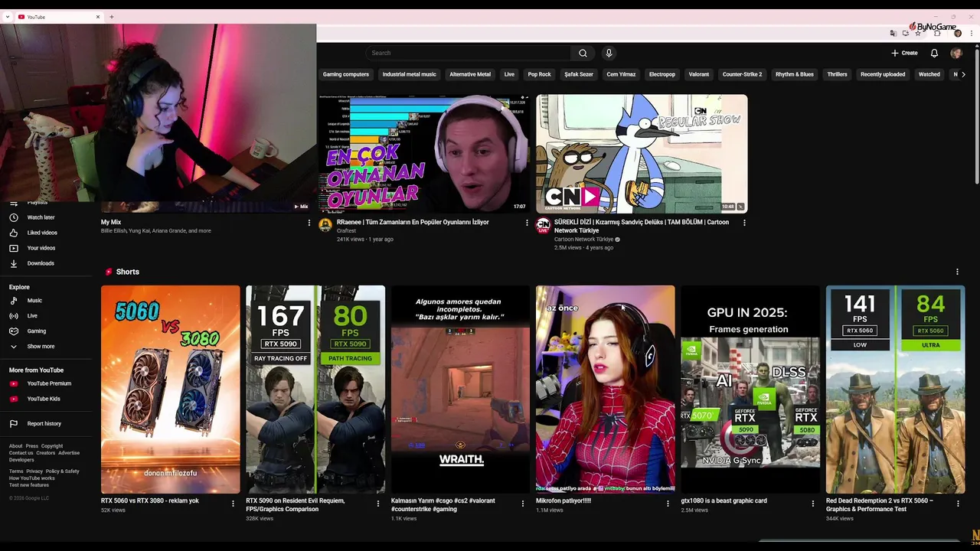Open a new browser tab
This screenshot has height=551, width=980.
112,17
